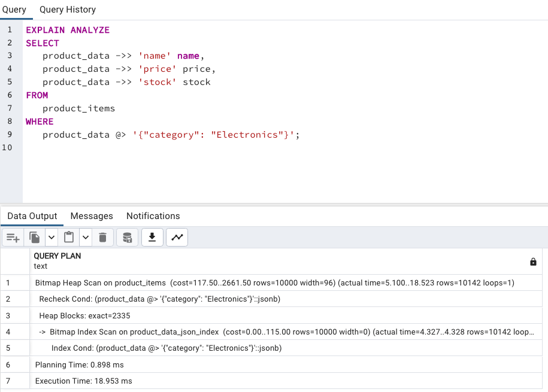This screenshot has width=548, height=392.
Task: Click the Execution Time result cell
Action: pyautogui.click(x=84, y=381)
